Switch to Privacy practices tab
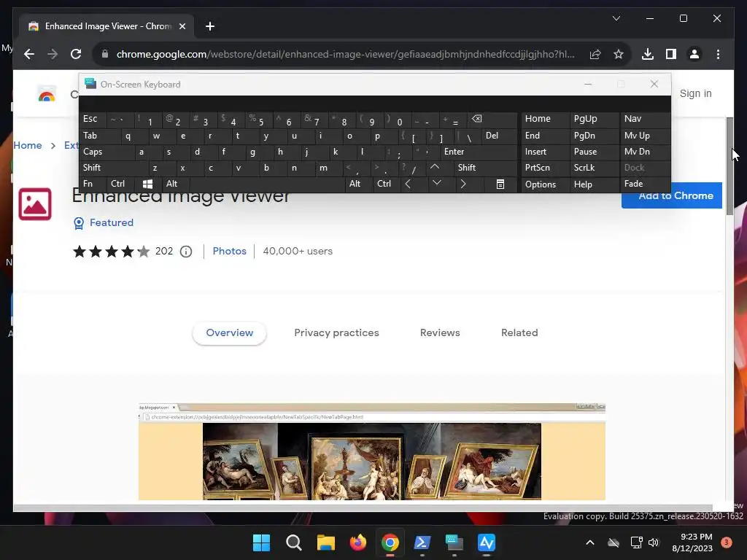Screen dimensions: 747x560 [x=336, y=332]
